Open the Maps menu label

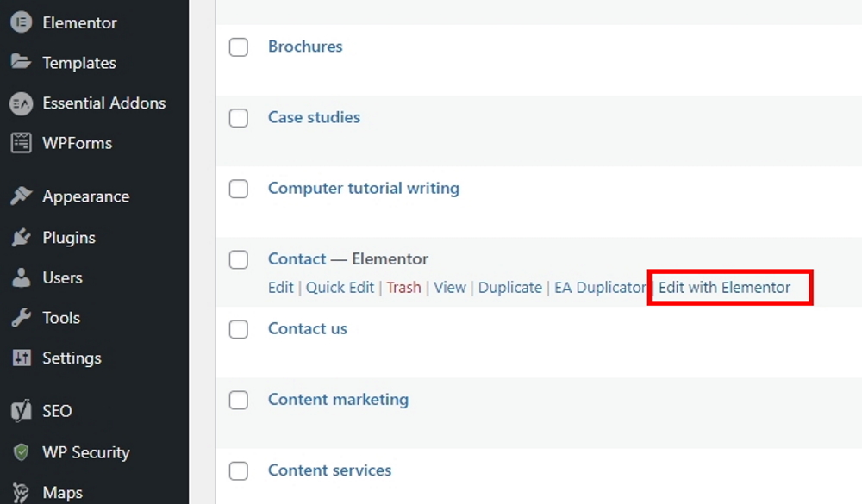(x=63, y=493)
